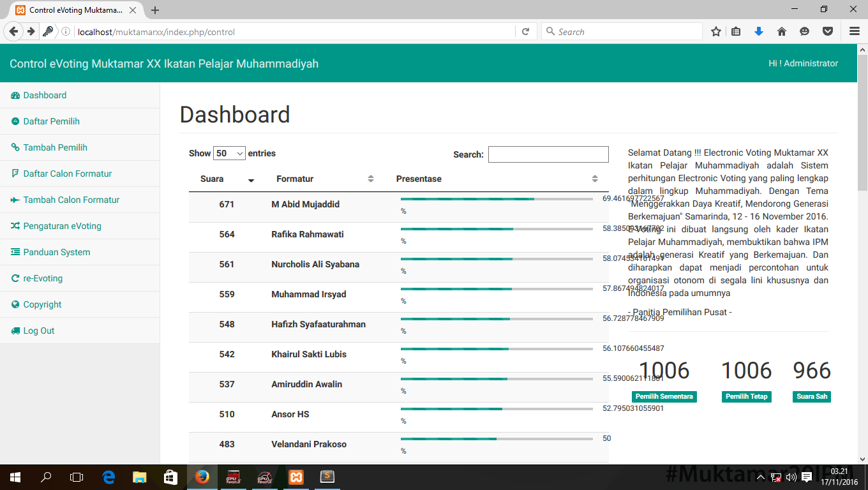Click the browser Search box
This screenshot has height=490, width=868.
tap(622, 31)
